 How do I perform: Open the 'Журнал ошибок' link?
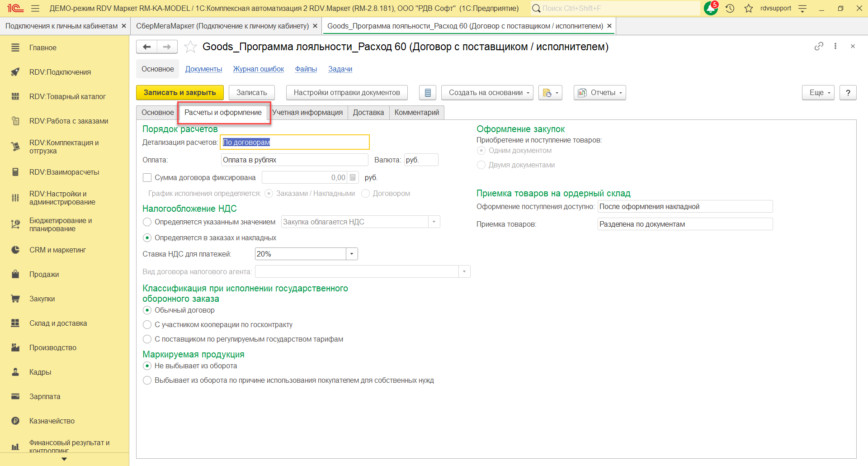click(258, 69)
